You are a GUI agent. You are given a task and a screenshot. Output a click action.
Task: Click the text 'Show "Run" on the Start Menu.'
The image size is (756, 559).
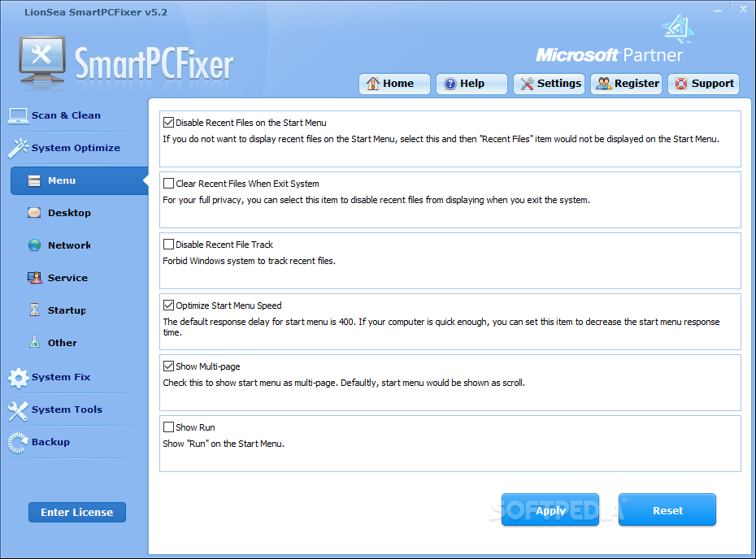[x=224, y=444]
